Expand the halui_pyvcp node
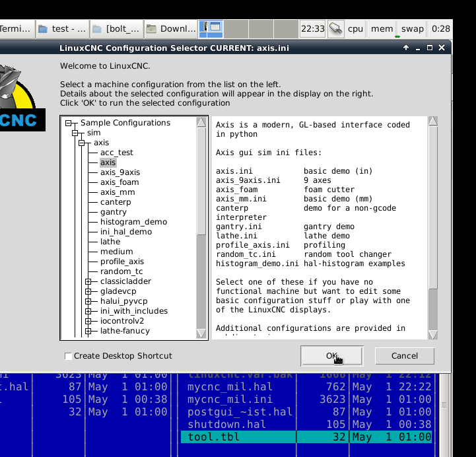Screen dimensions: 476x457 click(88, 301)
